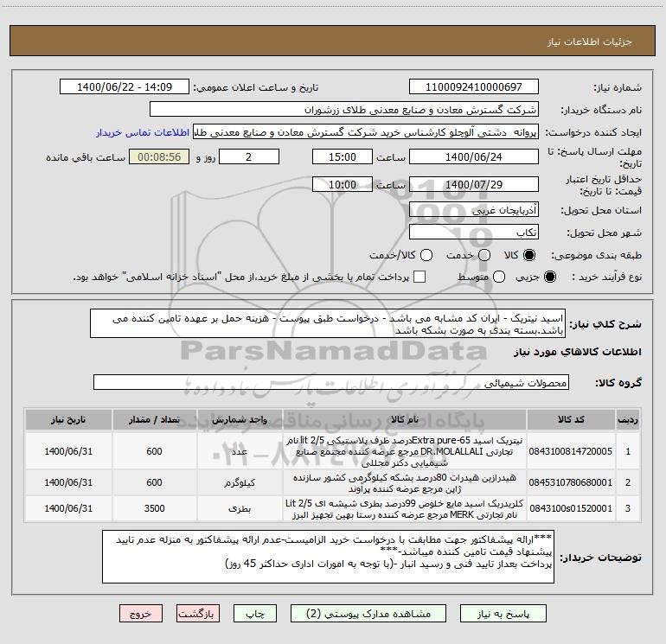Click the price validity date 1400/07/29
The image size is (666, 644).
[x=474, y=184]
